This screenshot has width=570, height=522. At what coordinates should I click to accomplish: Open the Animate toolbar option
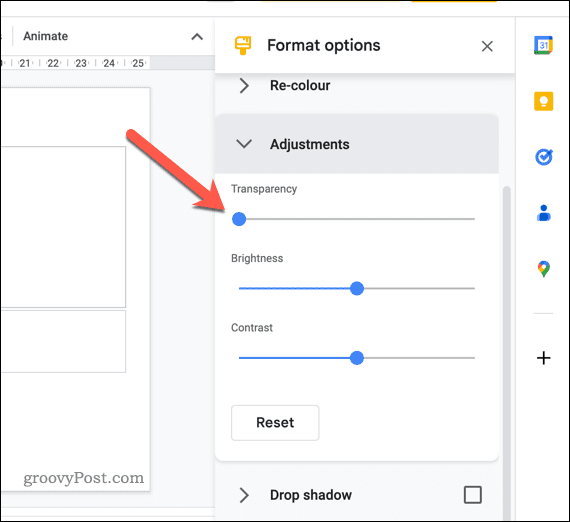pos(45,36)
